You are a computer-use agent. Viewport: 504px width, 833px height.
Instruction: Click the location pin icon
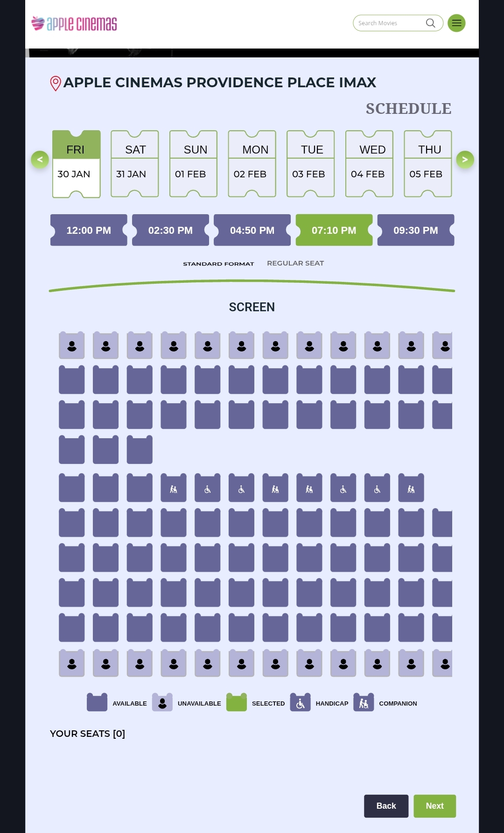(56, 84)
